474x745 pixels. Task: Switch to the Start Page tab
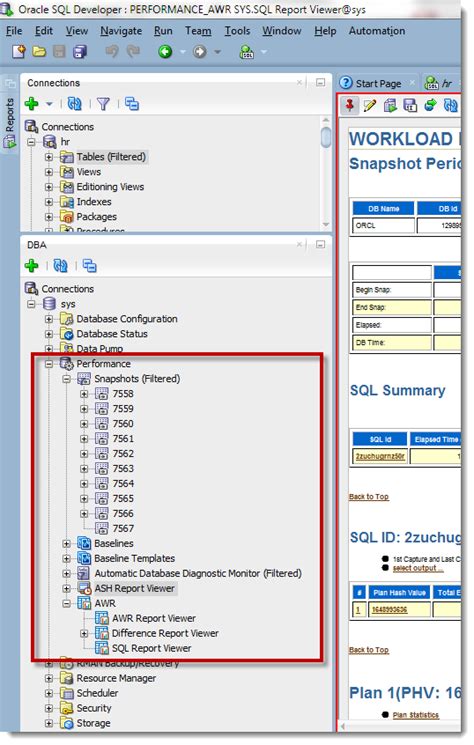378,84
